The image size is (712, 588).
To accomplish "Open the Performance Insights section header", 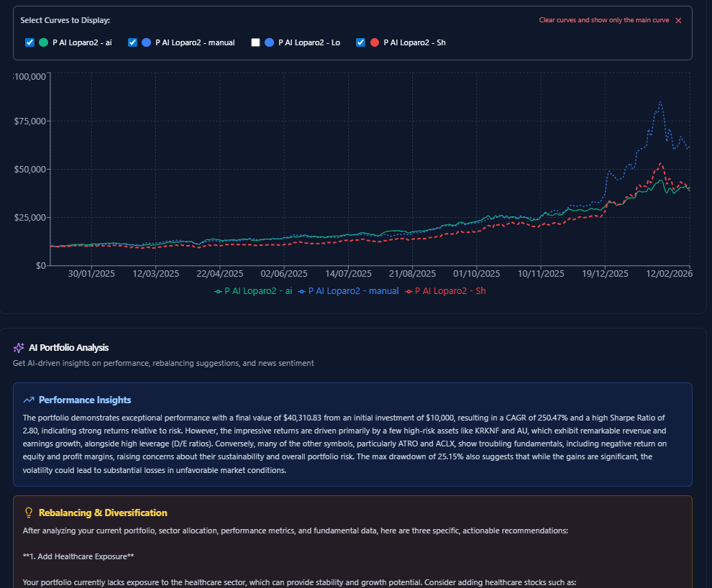I will (84, 400).
